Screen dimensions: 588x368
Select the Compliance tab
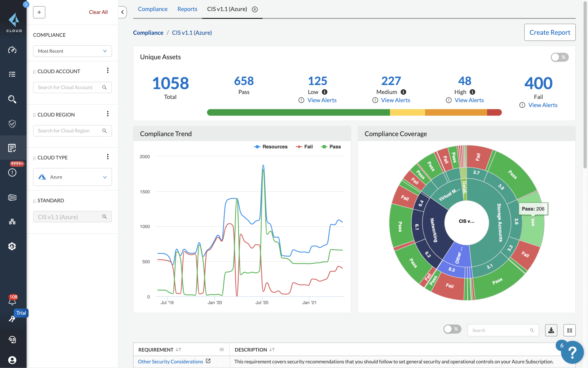(x=153, y=9)
